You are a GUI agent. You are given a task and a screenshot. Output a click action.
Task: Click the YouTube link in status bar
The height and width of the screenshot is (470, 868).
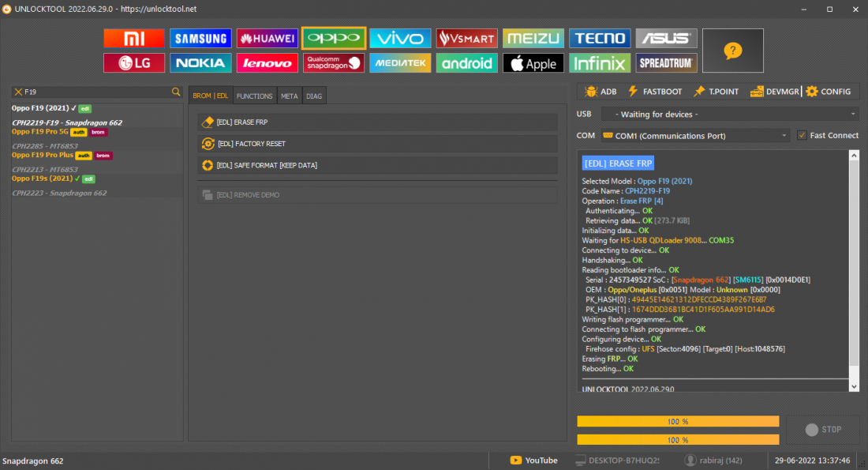pyautogui.click(x=541, y=461)
